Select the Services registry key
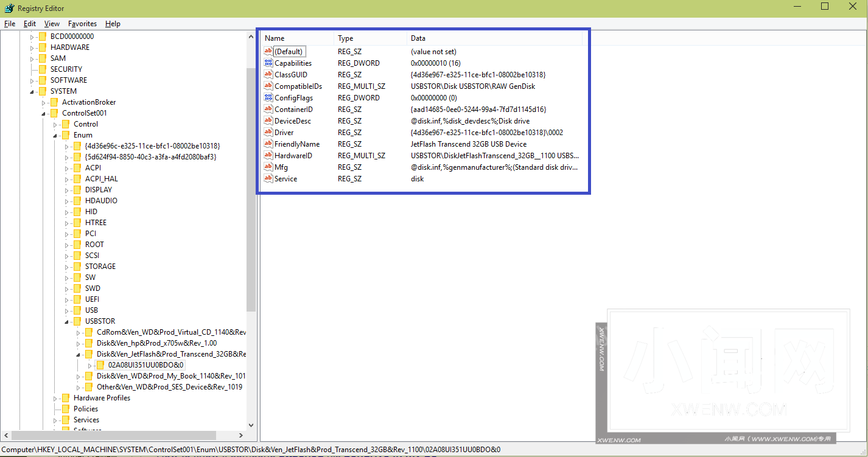Screen dimensions: 868x457 pos(86,420)
